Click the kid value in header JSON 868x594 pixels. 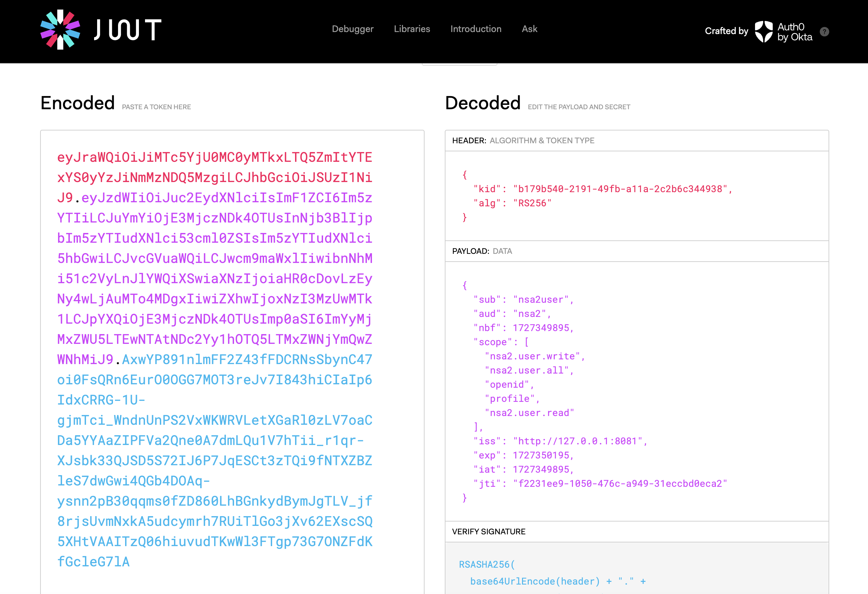[x=620, y=189]
